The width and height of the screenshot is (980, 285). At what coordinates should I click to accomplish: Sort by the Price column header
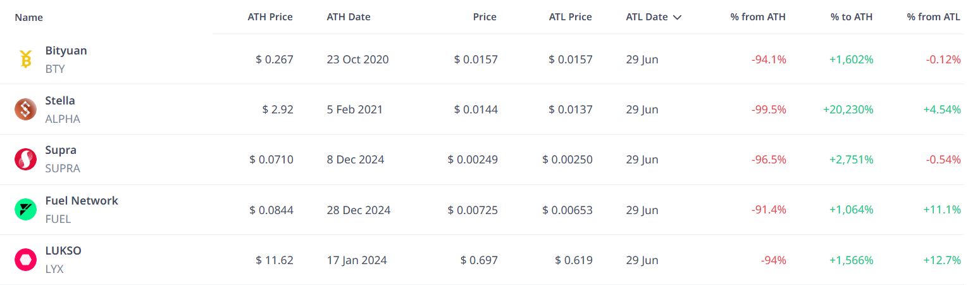tap(485, 17)
